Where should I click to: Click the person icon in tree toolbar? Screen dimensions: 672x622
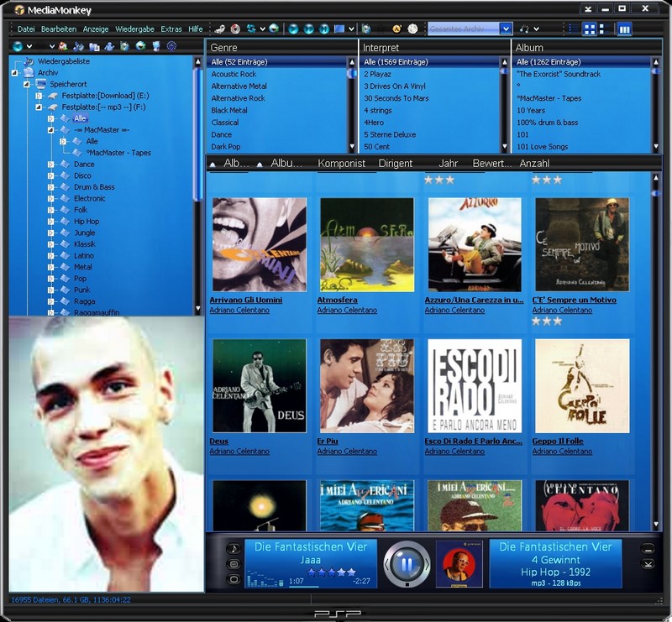[x=109, y=46]
